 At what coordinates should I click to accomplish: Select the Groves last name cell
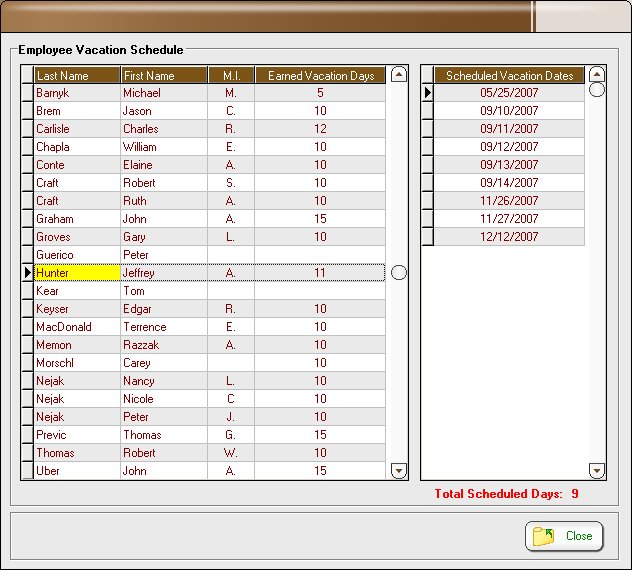pyautogui.click(x=77, y=237)
